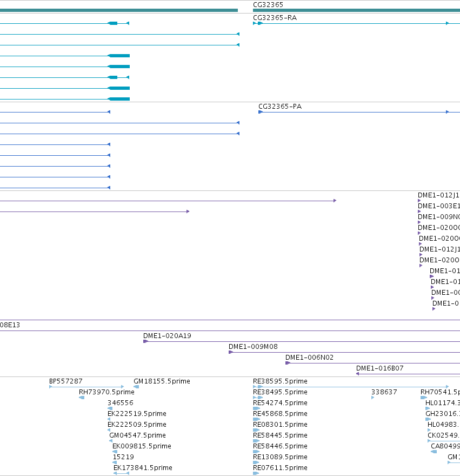The image size is (460, 476).
Task: Click the DME1-009N0 clone label
Action: click(439, 217)
